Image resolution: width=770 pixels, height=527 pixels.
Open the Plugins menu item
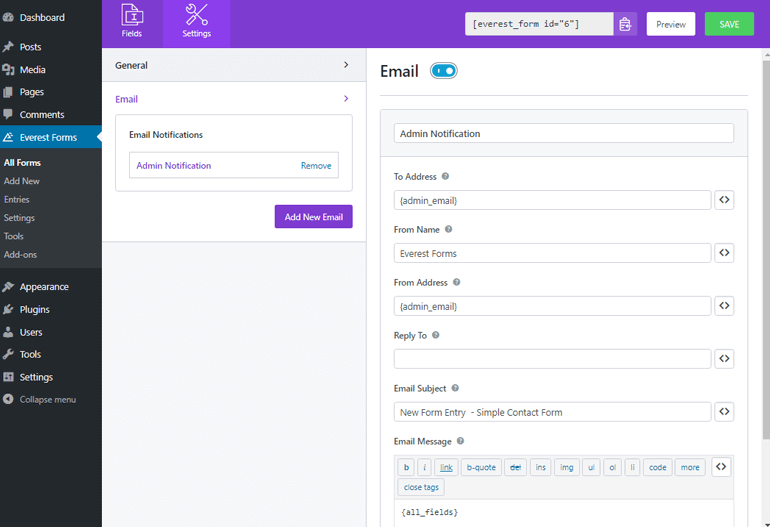(35, 309)
